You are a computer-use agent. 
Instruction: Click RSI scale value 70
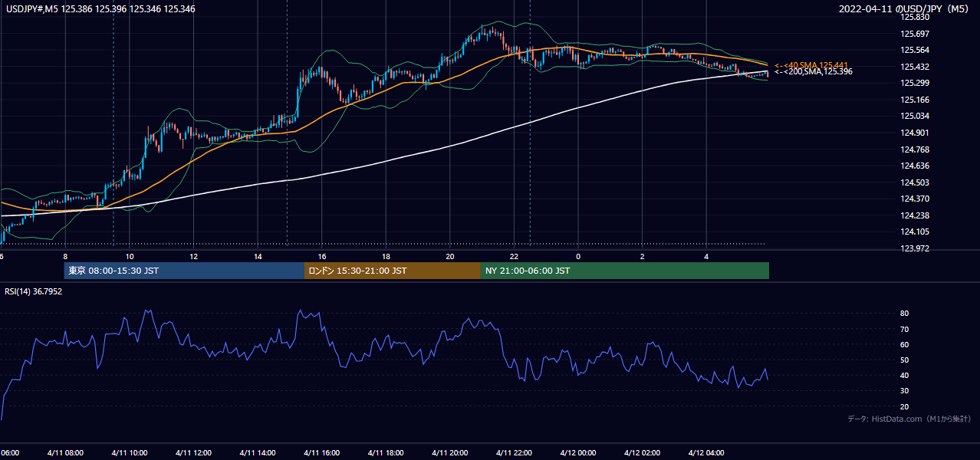[905, 329]
